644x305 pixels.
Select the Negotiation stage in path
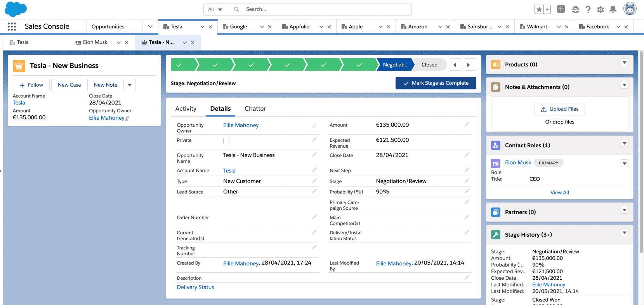396,65
